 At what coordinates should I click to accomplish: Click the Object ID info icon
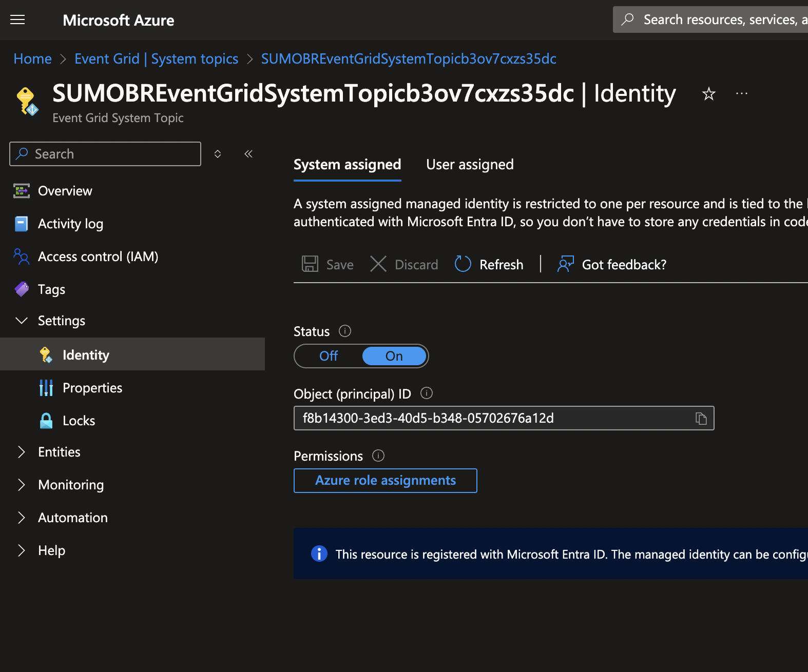[427, 393]
